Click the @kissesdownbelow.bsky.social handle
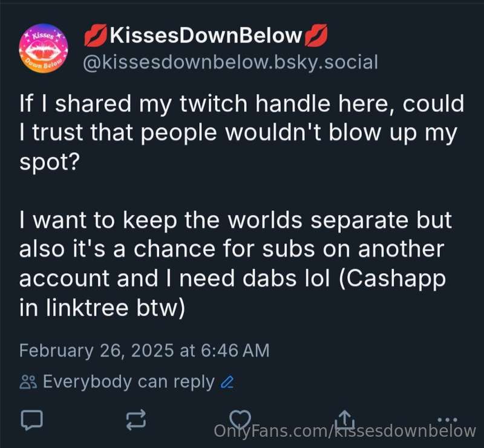Viewport: 484px width, 448px height. point(231,63)
